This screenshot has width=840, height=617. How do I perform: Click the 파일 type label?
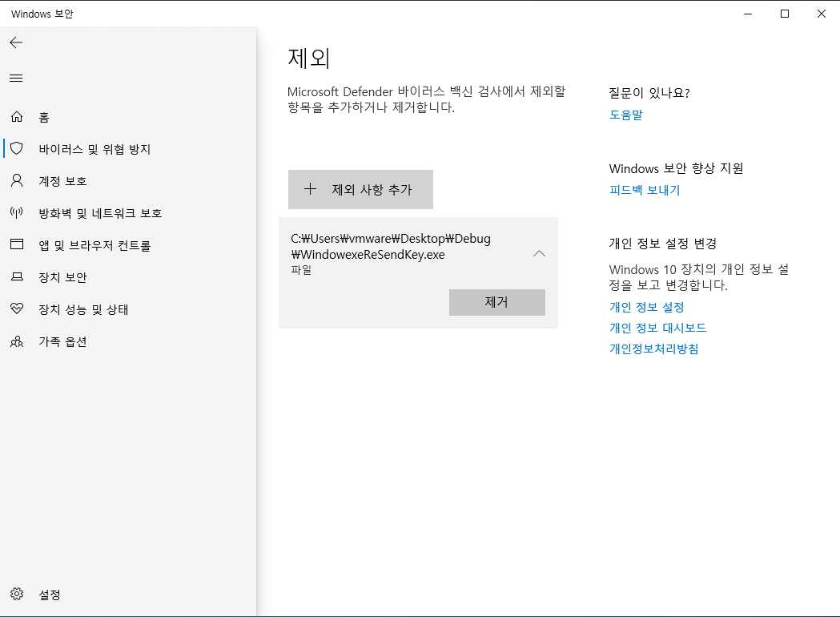(x=301, y=269)
